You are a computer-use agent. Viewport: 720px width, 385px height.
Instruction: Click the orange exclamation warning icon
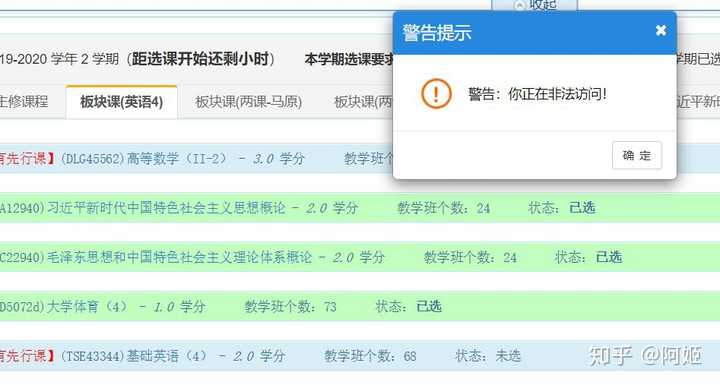[436, 94]
